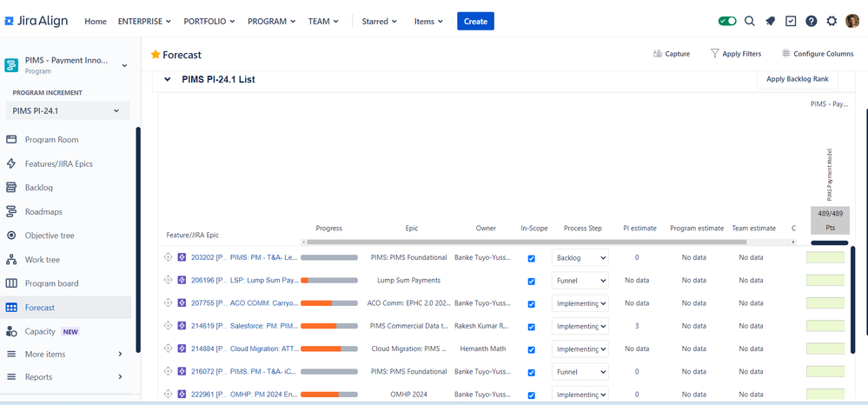868x405 pixels.
Task: Open Process Step dropdown for row 216072
Action: coord(580,372)
